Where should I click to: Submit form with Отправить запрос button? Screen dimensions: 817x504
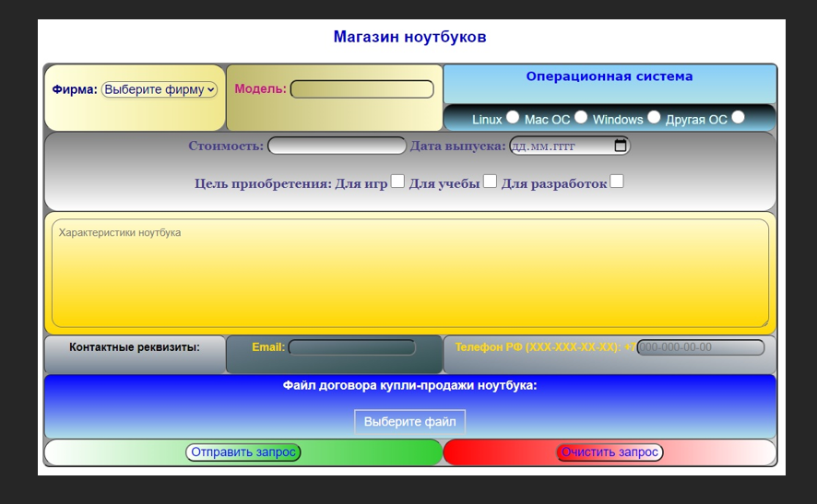point(243,452)
